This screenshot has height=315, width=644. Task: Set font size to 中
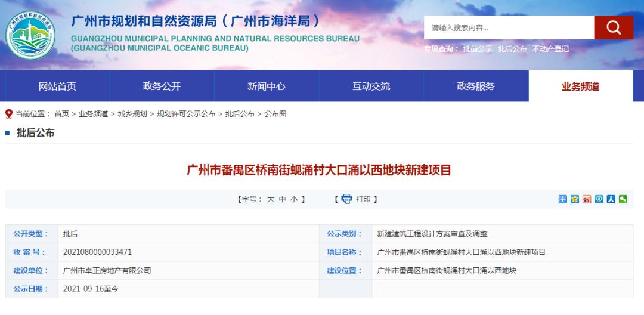282,199
